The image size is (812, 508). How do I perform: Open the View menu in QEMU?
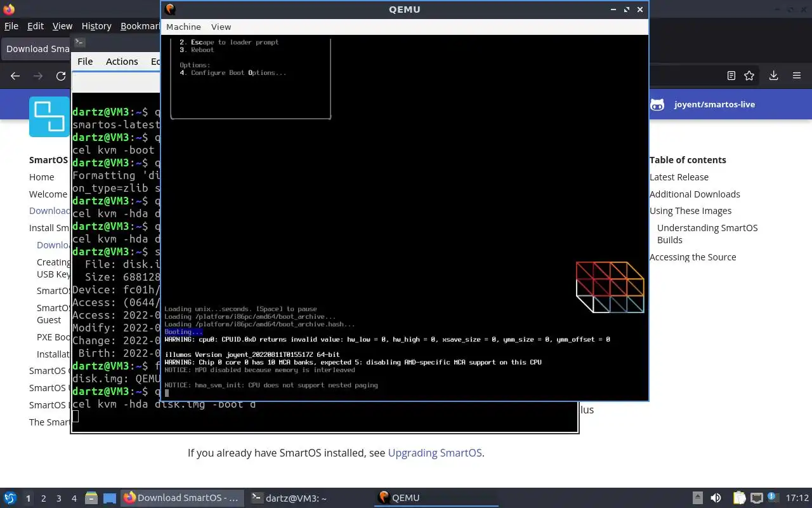pos(221,27)
